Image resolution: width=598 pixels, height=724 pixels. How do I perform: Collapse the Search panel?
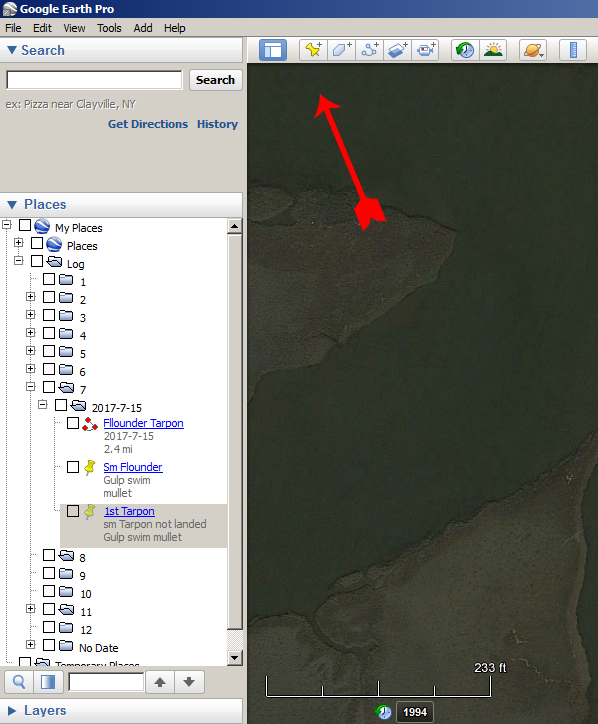[12, 50]
